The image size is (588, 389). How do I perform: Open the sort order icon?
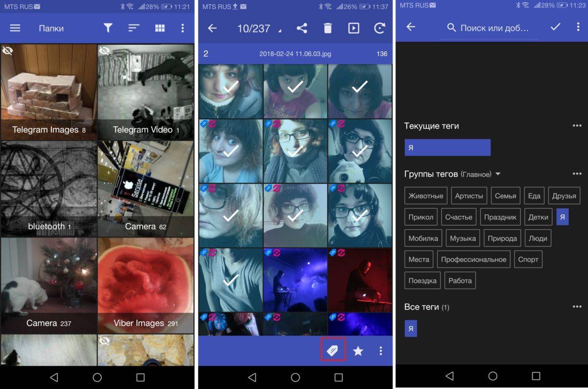(x=134, y=28)
